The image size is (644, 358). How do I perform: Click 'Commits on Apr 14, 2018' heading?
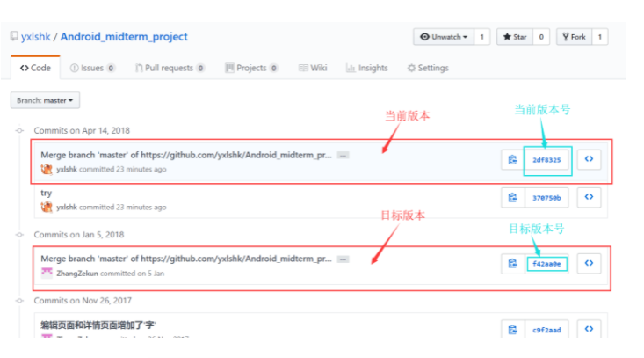(x=82, y=131)
